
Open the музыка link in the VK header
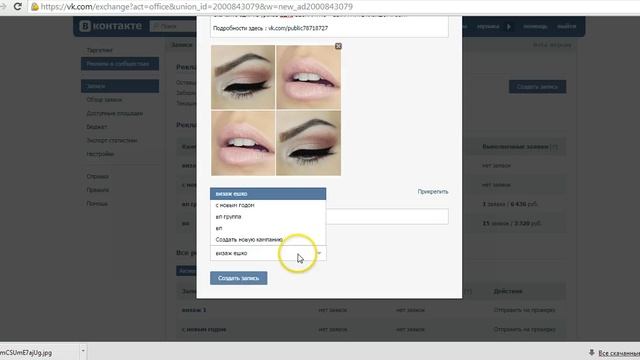[x=488, y=27]
